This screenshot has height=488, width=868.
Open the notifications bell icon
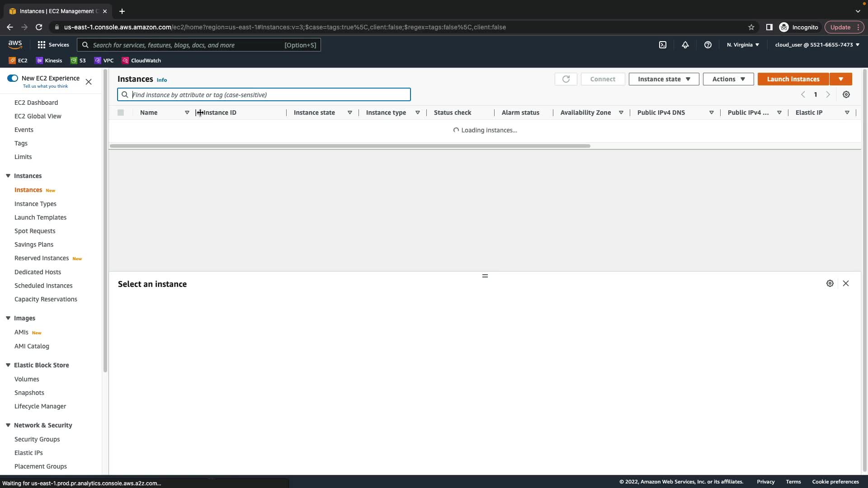pyautogui.click(x=685, y=45)
